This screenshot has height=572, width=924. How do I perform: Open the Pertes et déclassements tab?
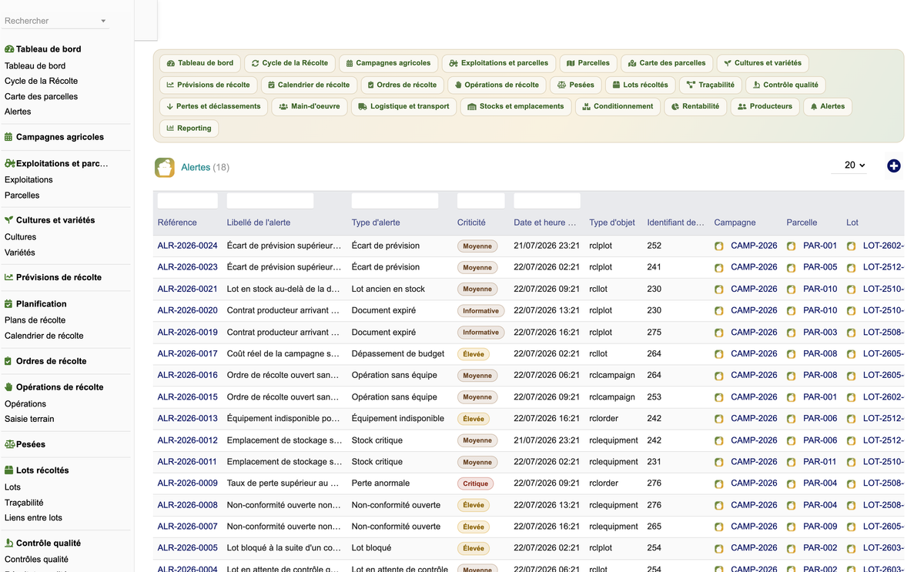point(213,106)
